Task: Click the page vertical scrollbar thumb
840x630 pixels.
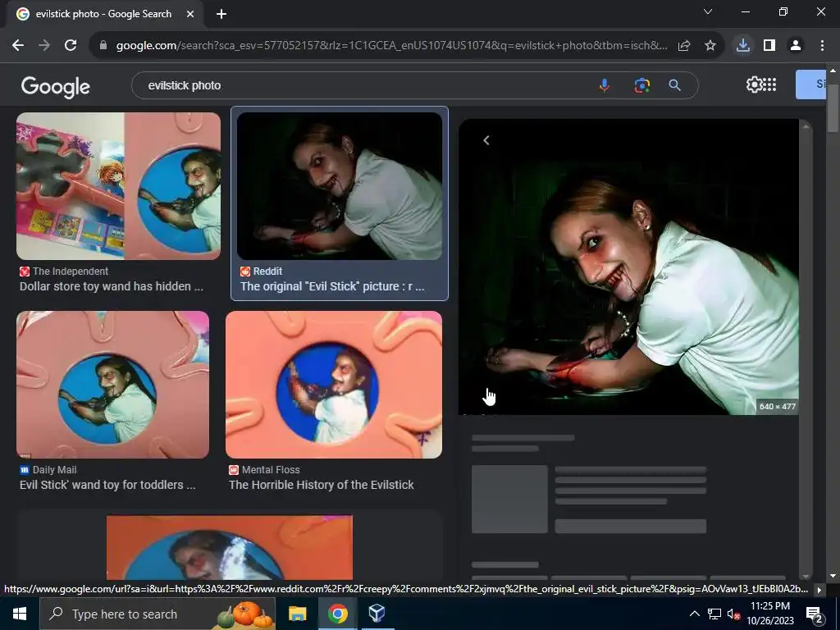Action: pos(833,107)
